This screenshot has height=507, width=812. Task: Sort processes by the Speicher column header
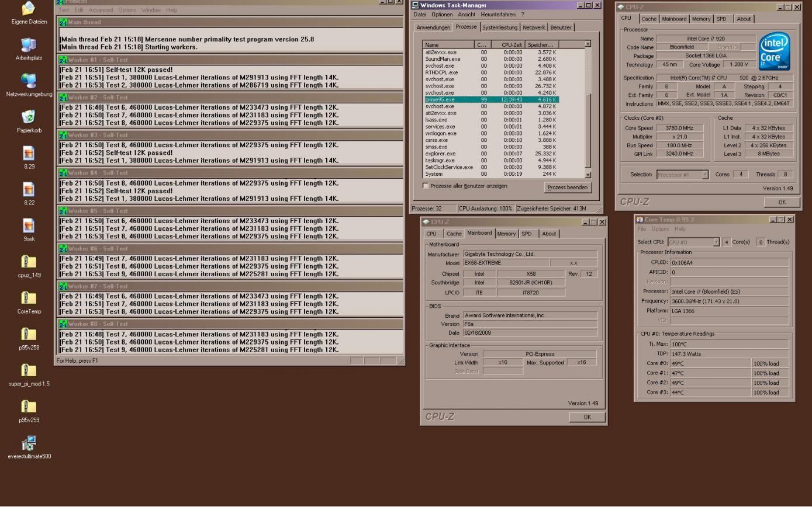[543, 44]
